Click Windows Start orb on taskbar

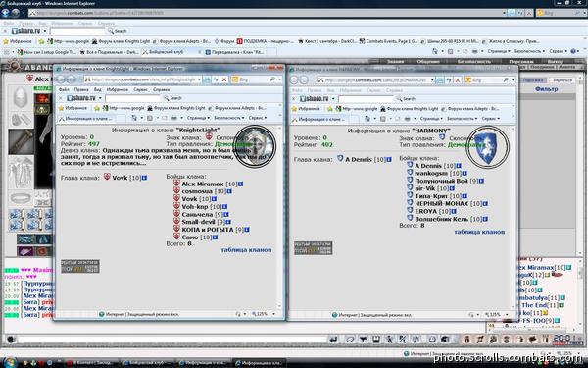[x=10, y=362]
